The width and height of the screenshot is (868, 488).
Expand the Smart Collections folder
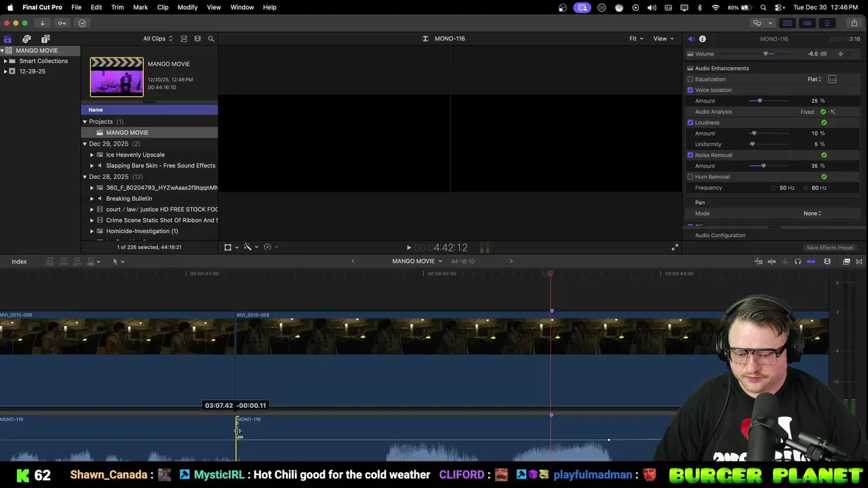coord(5,61)
